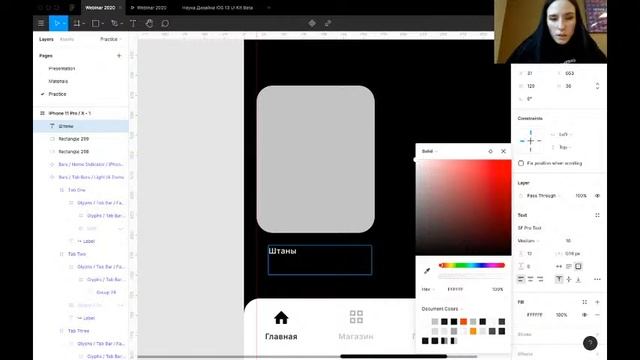Open the Solid fill type dropdown
Screen dimensions: 640x360
430,151
